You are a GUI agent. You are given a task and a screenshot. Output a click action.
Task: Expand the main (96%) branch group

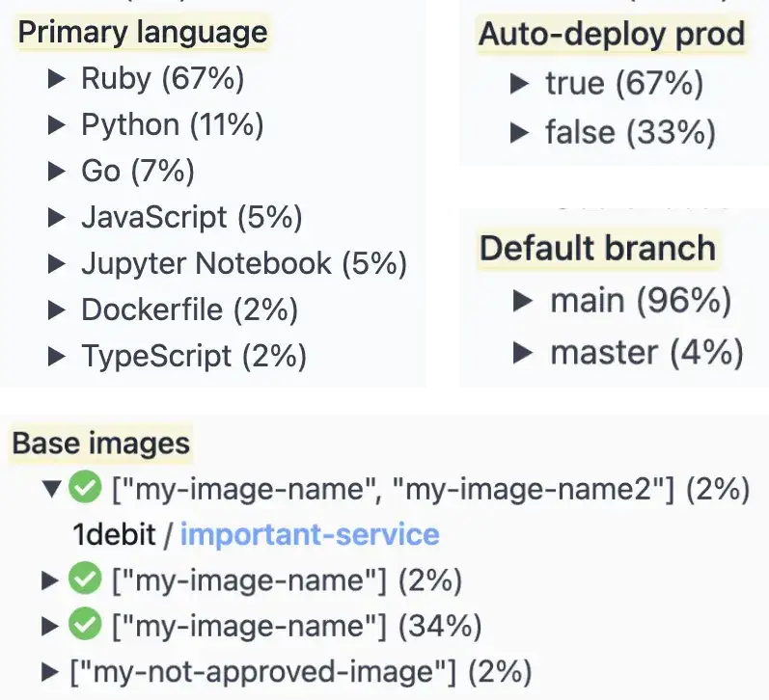(524, 302)
